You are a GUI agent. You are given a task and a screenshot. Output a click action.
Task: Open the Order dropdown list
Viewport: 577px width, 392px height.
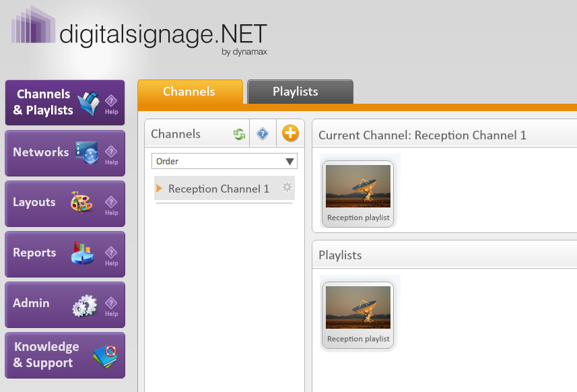tap(224, 161)
